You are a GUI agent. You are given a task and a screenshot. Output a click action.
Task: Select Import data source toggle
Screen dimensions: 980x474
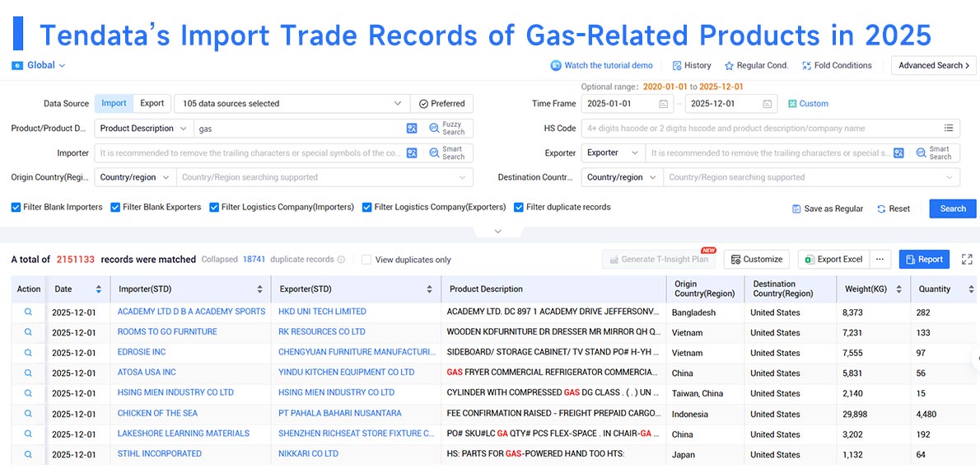point(114,103)
